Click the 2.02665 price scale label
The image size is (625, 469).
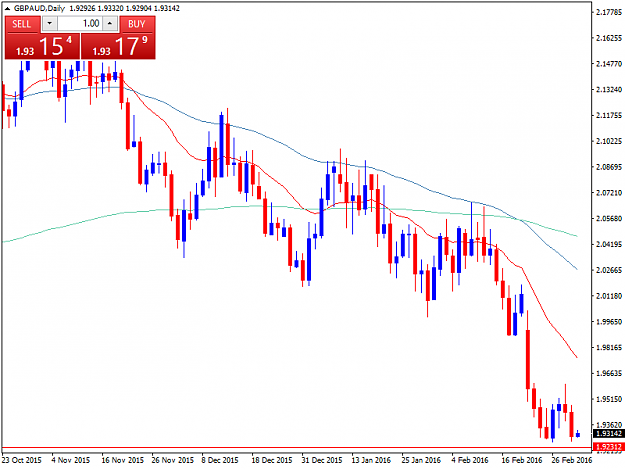(609, 270)
